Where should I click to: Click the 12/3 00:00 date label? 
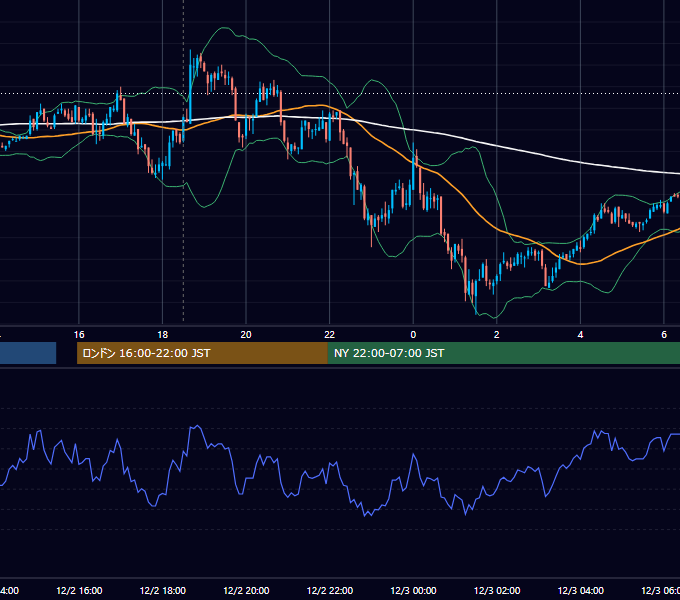413,591
